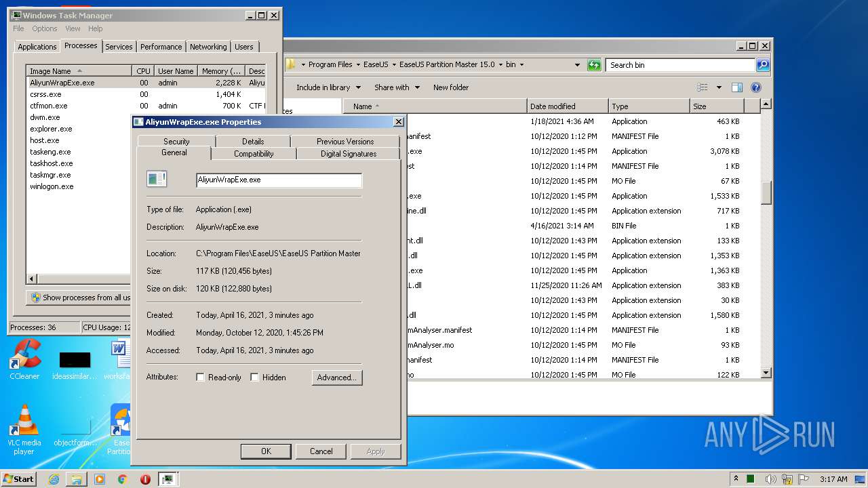This screenshot has height=488, width=868.
Task: Open Task Manager View menu
Action: 73,28
